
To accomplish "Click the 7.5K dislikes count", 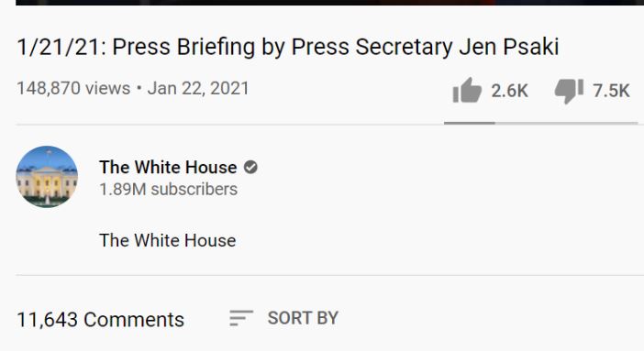I will (611, 91).
